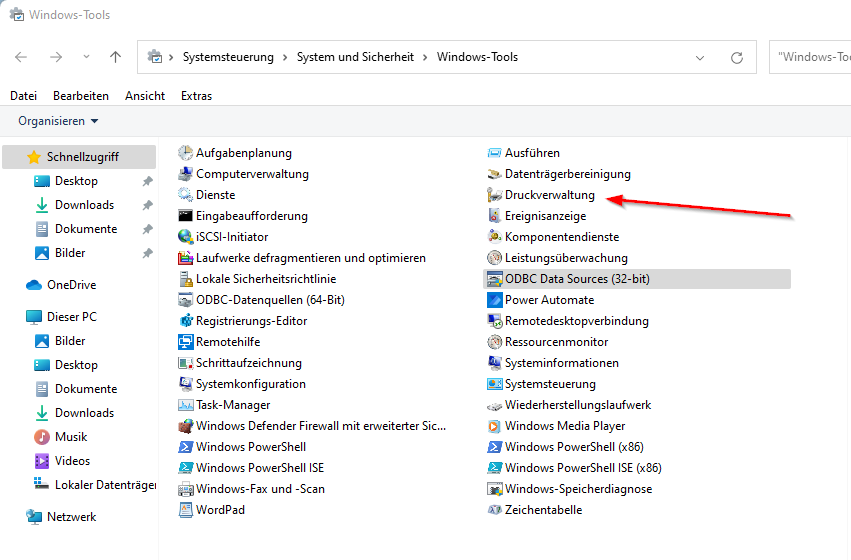Expand chevron after Systemsteuerung breadcrumb
Image resolution: width=851 pixels, height=560 pixels.
point(285,58)
